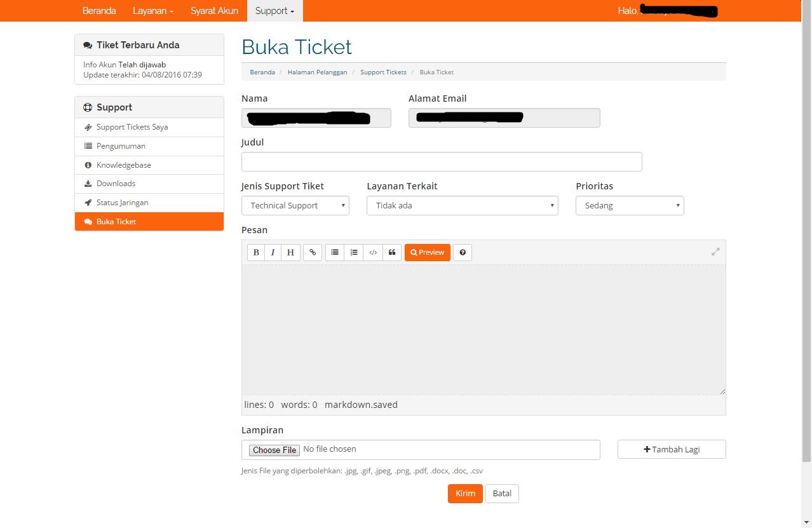
Task: Create a numbered ordered list
Action: 354,252
